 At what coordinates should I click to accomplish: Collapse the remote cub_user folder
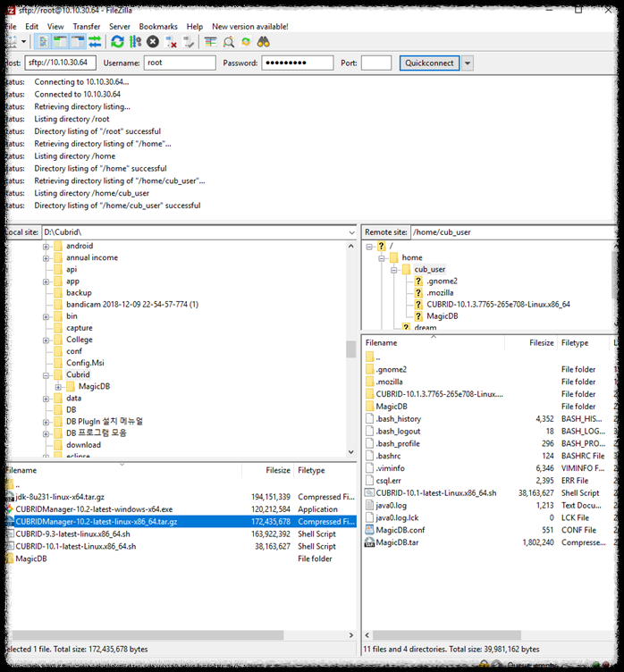tap(393, 270)
